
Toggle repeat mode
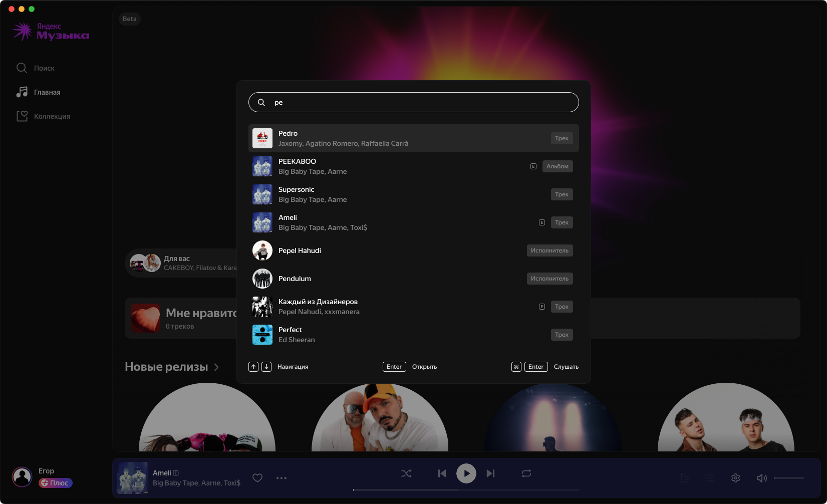[526, 473]
